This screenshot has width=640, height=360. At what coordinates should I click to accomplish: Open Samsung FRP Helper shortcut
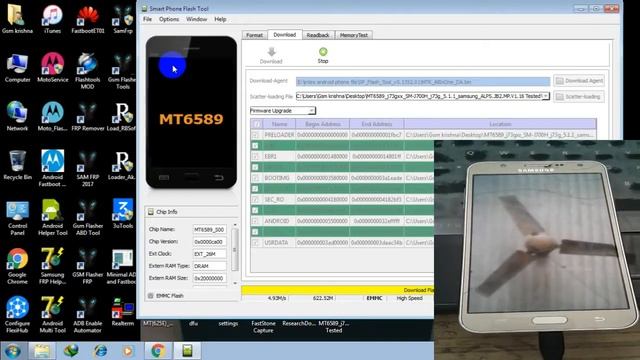pos(52,266)
